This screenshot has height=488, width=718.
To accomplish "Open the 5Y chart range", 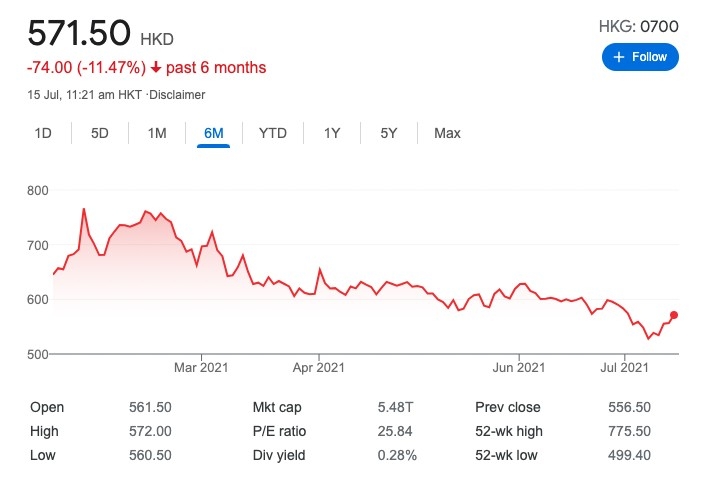I will point(389,133).
